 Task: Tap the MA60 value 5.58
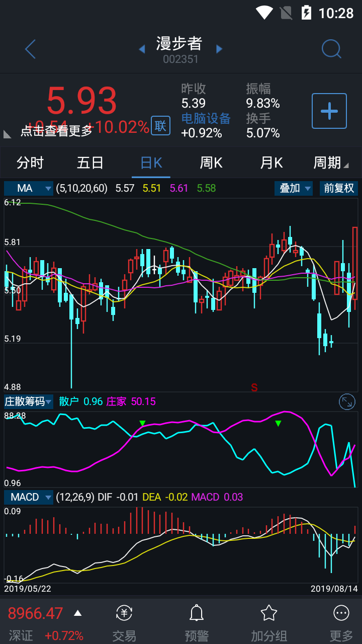pyautogui.click(x=206, y=188)
